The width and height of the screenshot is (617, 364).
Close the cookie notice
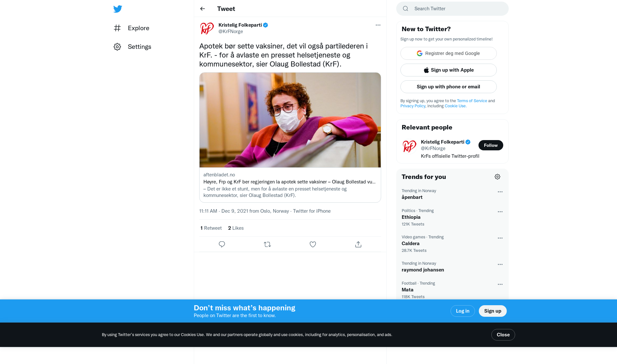pos(503,335)
